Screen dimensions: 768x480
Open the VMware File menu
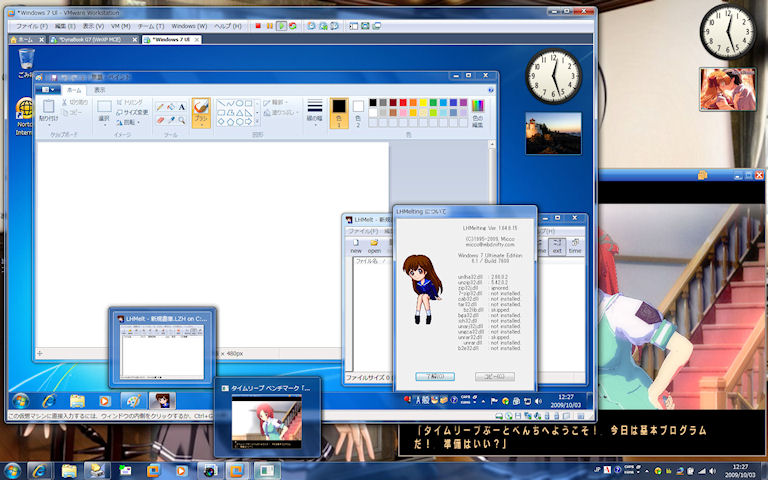click(32, 26)
